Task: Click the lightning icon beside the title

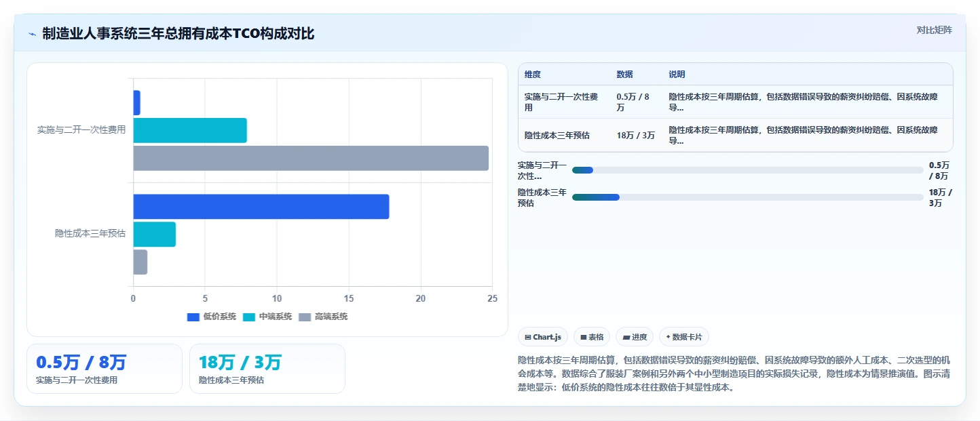Action: pyautogui.click(x=33, y=34)
